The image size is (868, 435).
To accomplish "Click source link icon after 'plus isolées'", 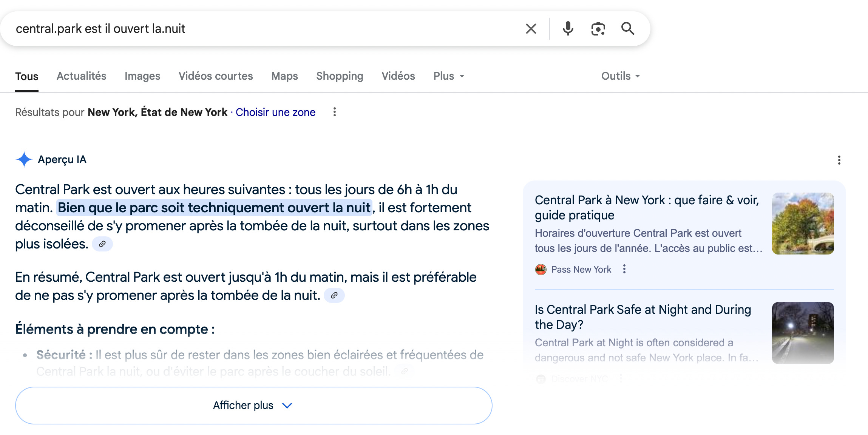I will (x=102, y=244).
